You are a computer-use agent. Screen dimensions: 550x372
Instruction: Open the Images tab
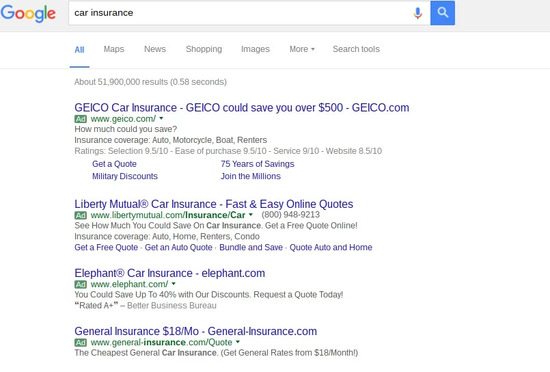[255, 49]
